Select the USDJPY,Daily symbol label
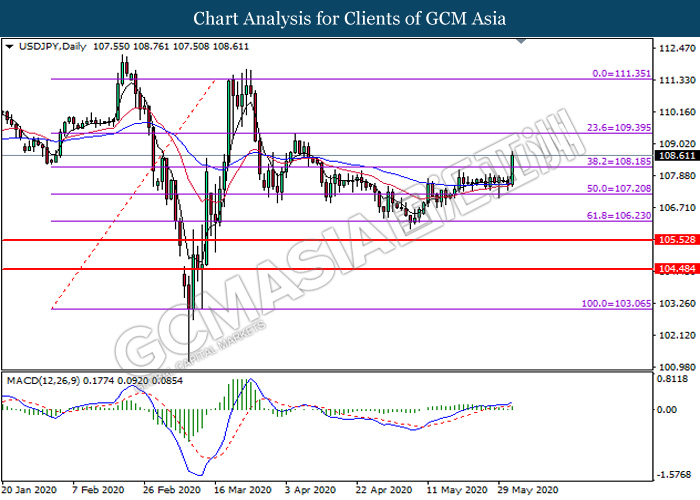The image size is (700, 500). pos(49,46)
